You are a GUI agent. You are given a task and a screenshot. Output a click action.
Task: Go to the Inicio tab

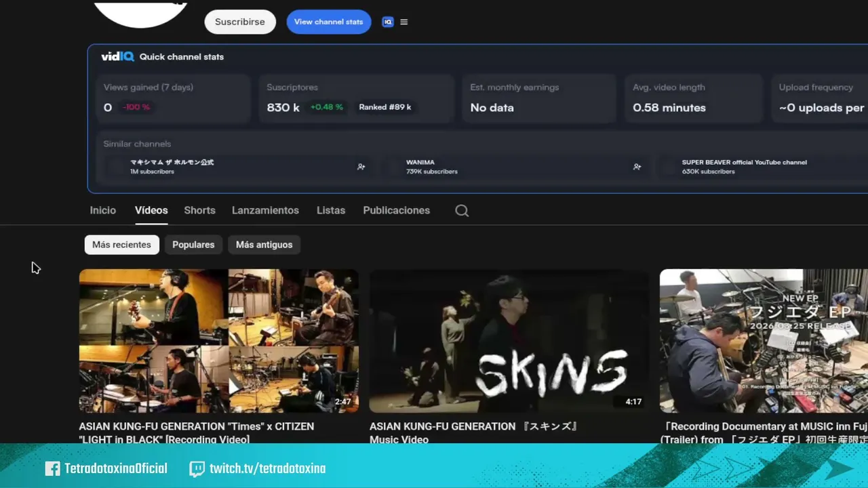click(103, 210)
